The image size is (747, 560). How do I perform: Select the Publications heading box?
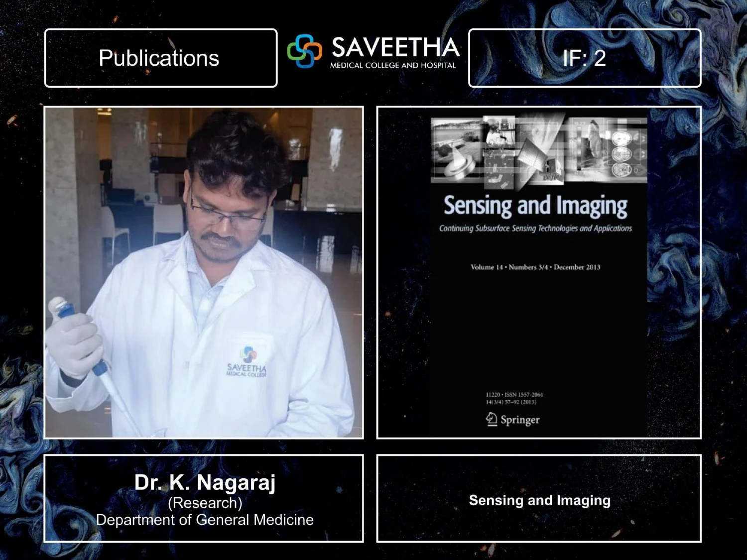point(160,58)
